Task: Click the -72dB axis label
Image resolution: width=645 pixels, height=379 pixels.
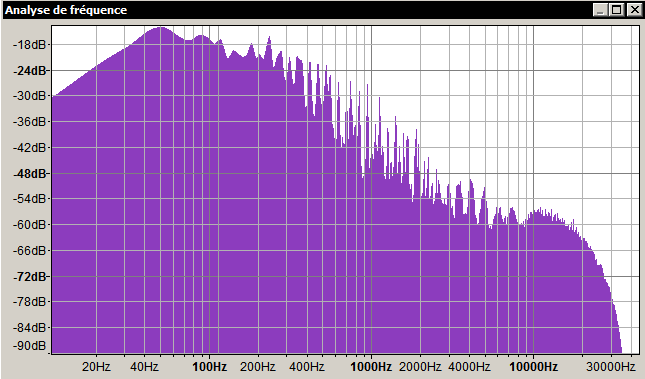Action: tap(30, 277)
